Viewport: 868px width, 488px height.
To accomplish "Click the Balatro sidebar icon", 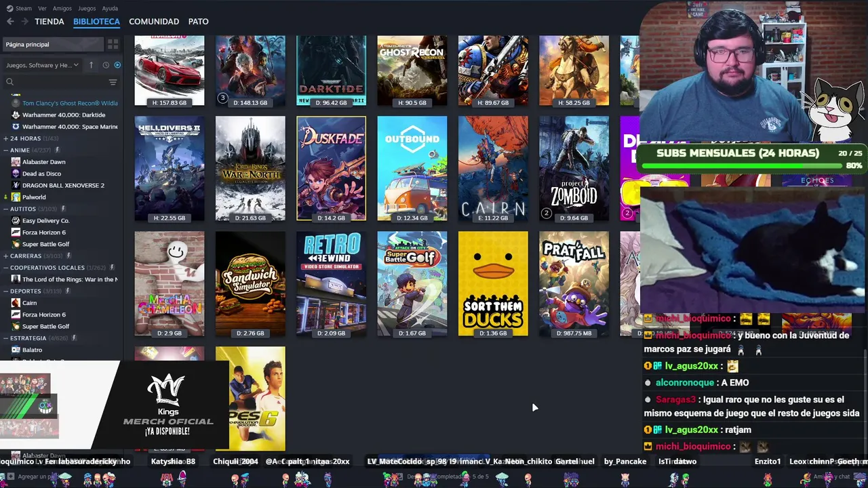I will point(16,350).
